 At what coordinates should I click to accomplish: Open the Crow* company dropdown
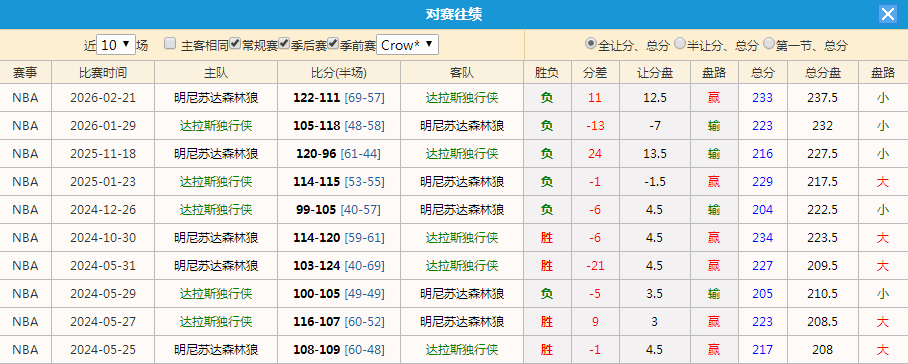point(407,45)
